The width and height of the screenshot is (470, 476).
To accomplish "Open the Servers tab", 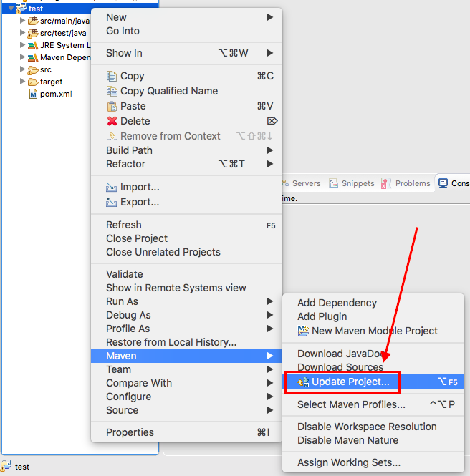I will [x=301, y=183].
